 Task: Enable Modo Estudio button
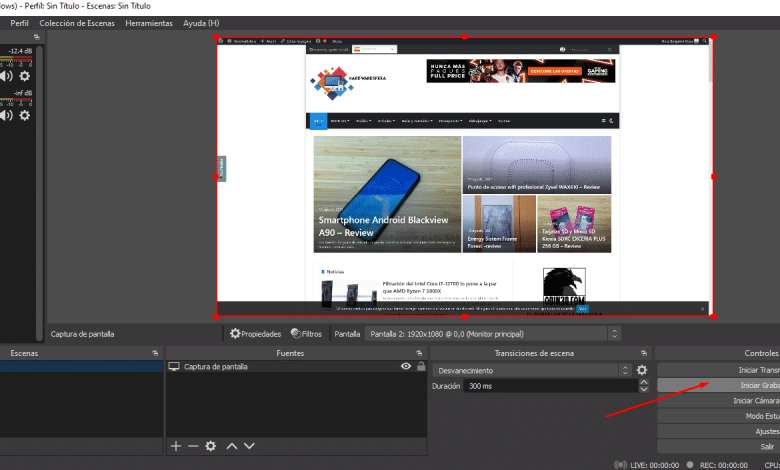point(719,416)
